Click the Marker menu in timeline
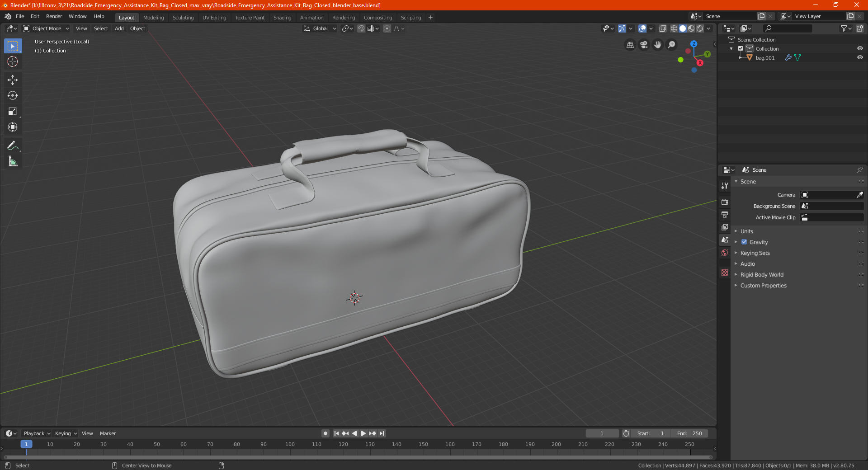The height and width of the screenshot is (470, 868). click(x=108, y=433)
